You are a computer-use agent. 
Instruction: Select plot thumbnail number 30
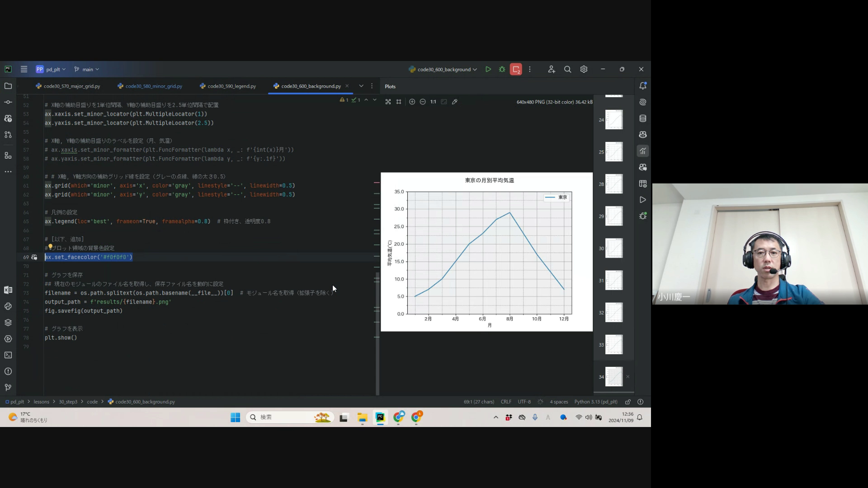[614, 248]
